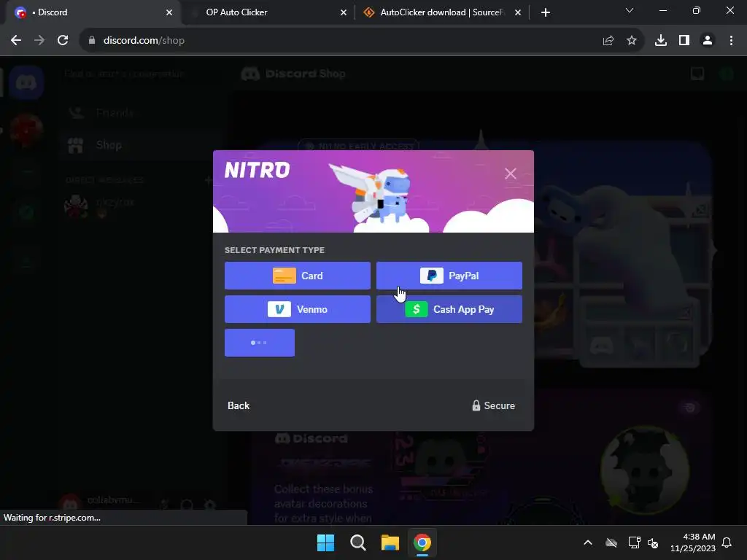Pick Venmo payment option
This screenshot has height=560, width=747.
298,309
